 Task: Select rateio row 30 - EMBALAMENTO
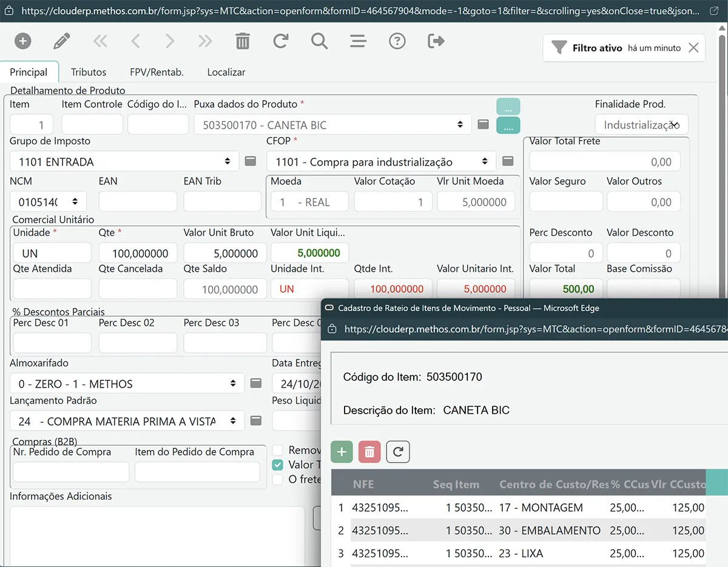[519, 531]
